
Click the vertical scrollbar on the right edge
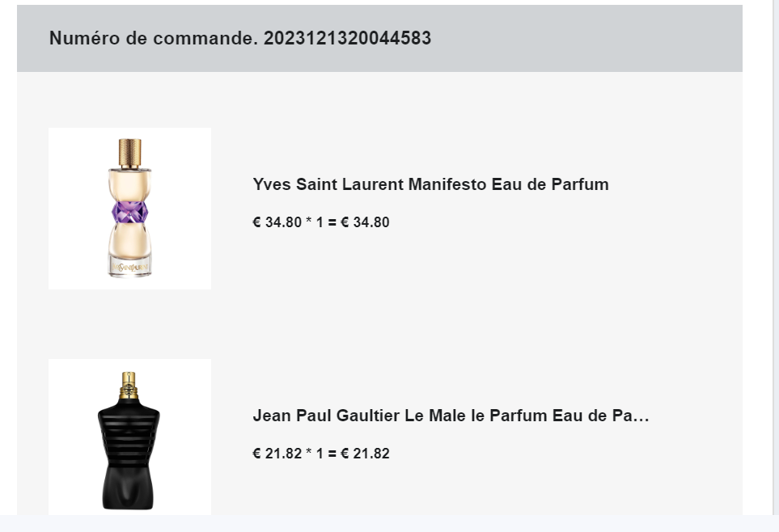[x=775, y=257]
